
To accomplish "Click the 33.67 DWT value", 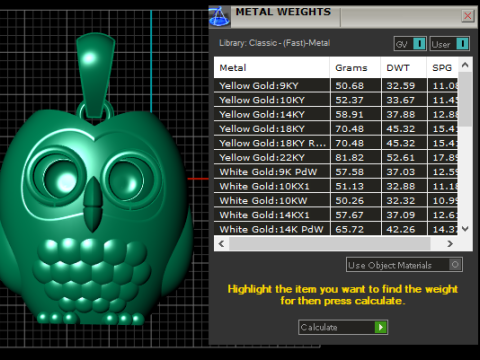I will point(401,100).
